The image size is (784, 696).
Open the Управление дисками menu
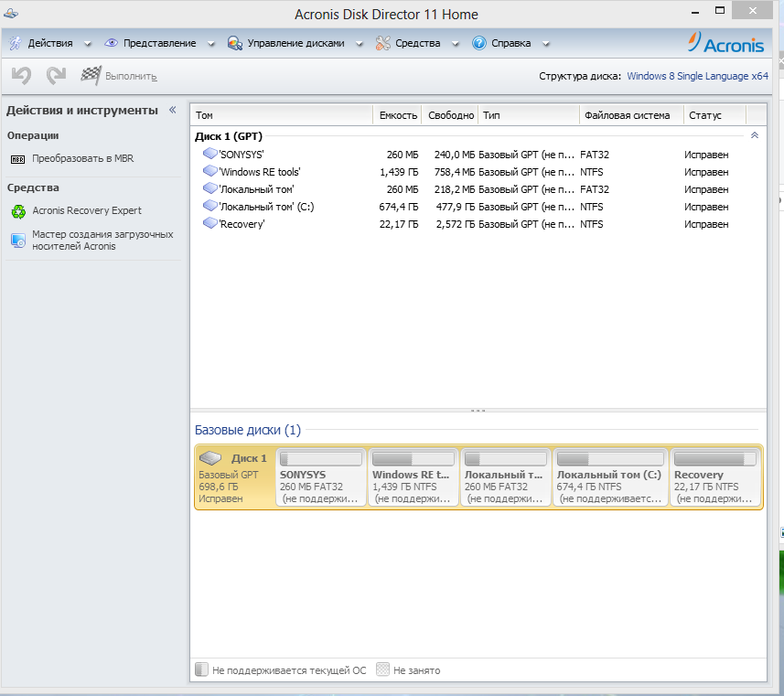287,43
